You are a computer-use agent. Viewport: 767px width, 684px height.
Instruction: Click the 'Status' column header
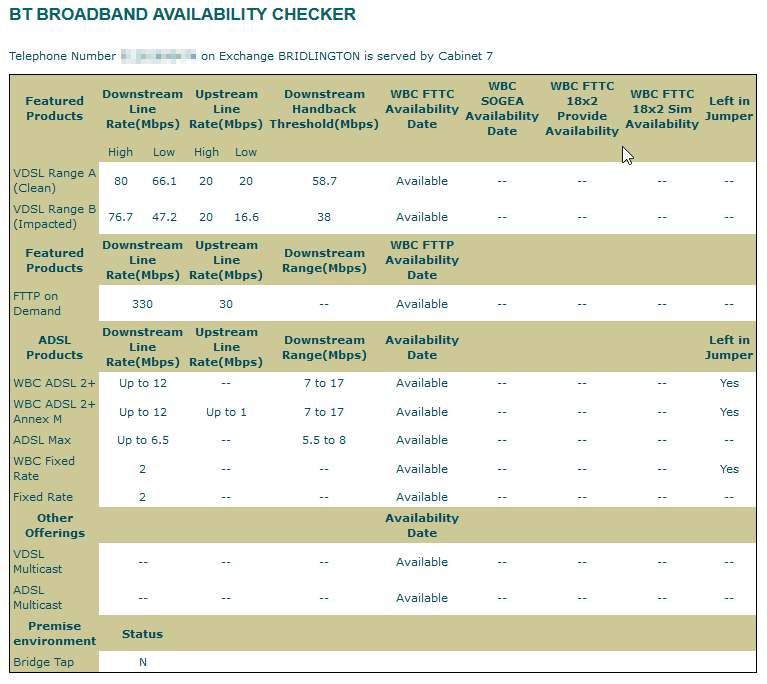click(142, 634)
